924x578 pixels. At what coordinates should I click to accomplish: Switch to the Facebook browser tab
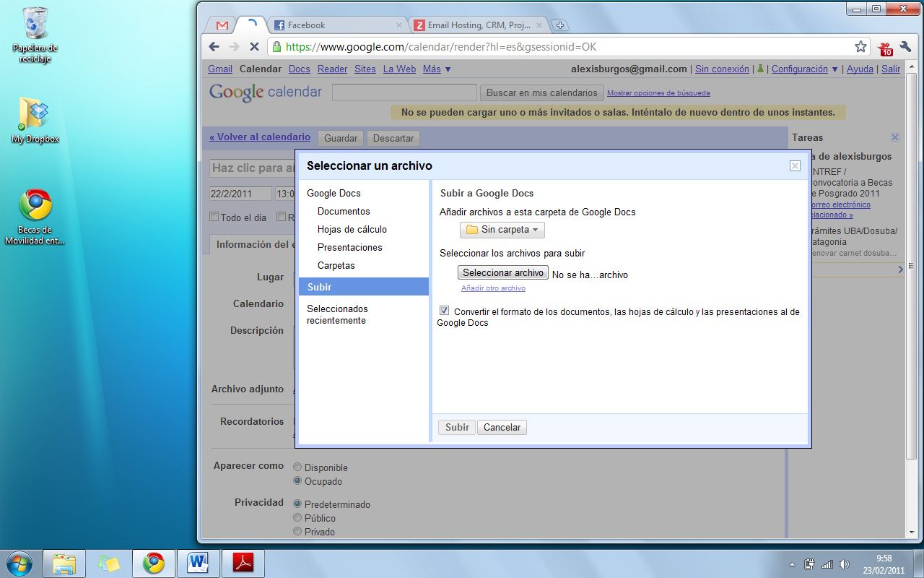point(338,25)
